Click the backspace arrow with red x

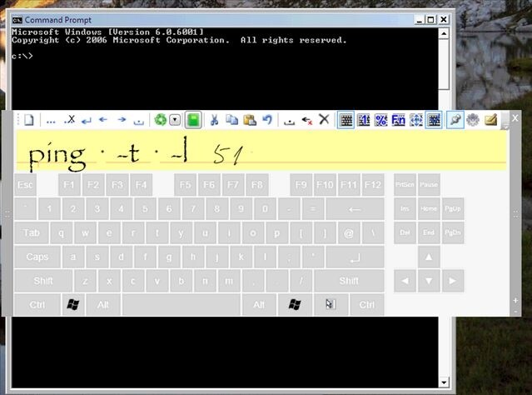click(x=306, y=121)
